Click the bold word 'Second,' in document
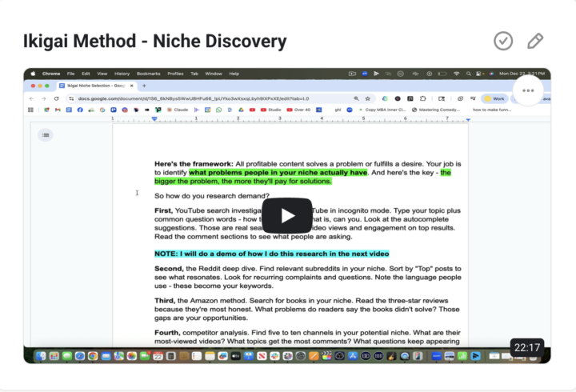This screenshot has height=392, width=576. pyautogui.click(x=169, y=269)
